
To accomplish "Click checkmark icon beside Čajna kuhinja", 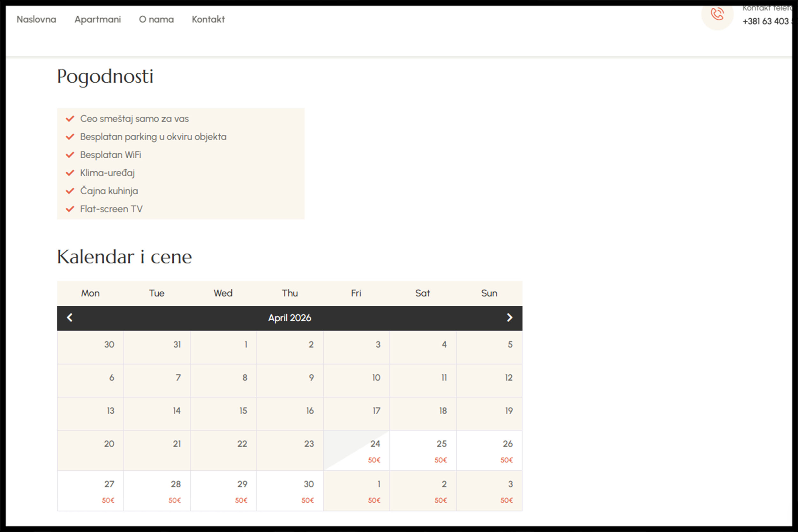I will [x=70, y=191].
